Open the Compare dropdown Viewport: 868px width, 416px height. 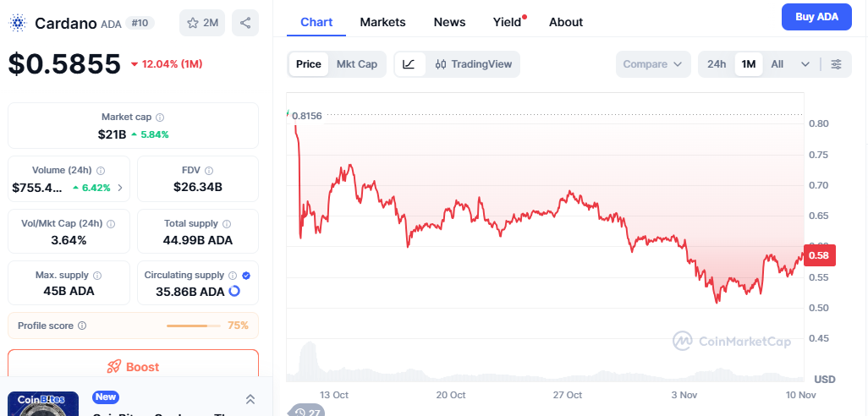pyautogui.click(x=653, y=64)
